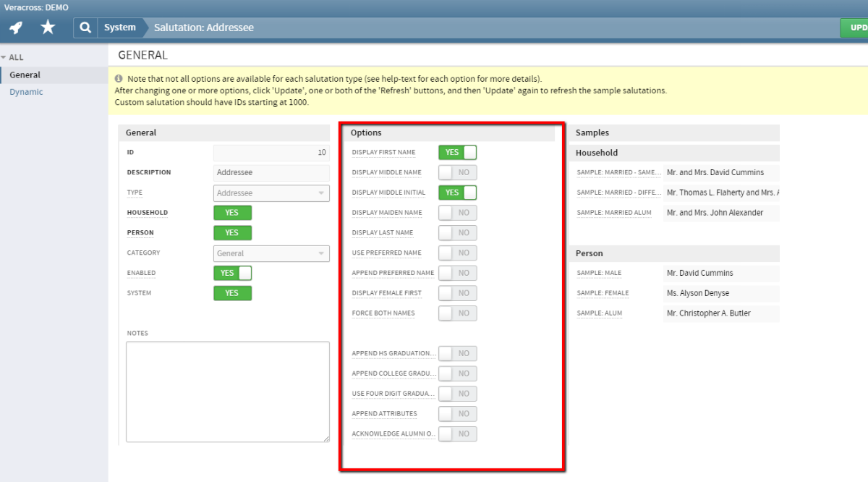Enable the Use Preferred Name toggle
The image size is (868, 482).
(458, 253)
